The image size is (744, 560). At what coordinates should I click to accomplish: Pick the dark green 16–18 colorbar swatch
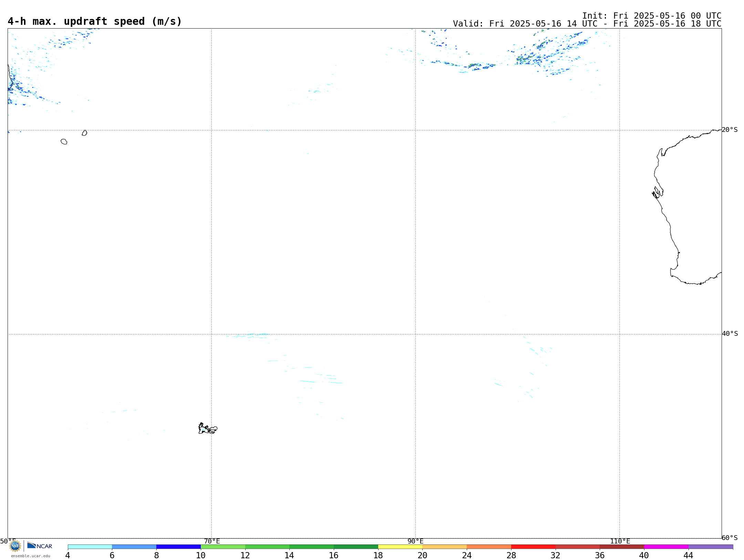(x=356, y=547)
